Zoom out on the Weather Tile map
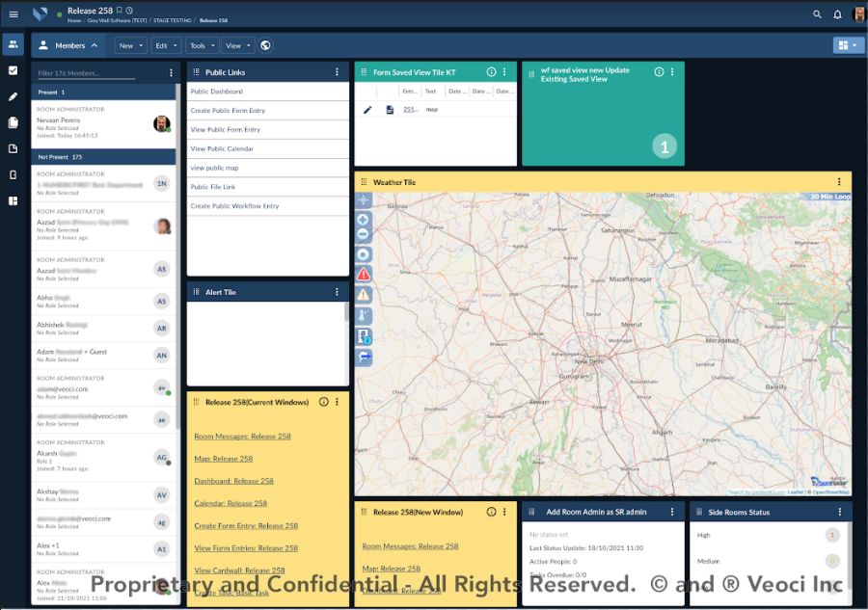Screen dimensions: 868x610 [364, 234]
